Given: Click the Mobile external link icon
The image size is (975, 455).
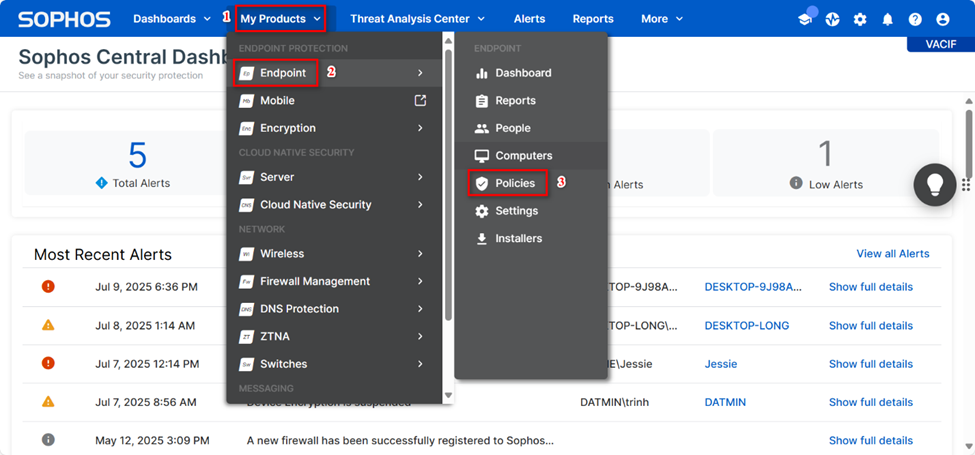Looking at the screenshot, I should 420,101.
